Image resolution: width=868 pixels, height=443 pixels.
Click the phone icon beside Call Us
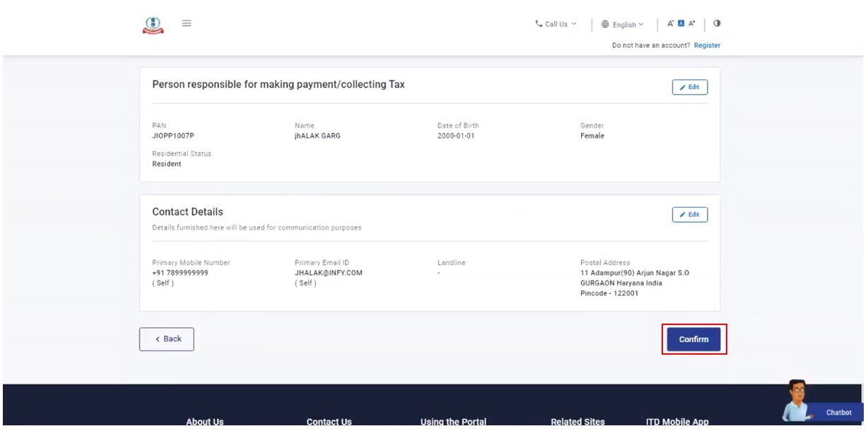tap(539, 24)
